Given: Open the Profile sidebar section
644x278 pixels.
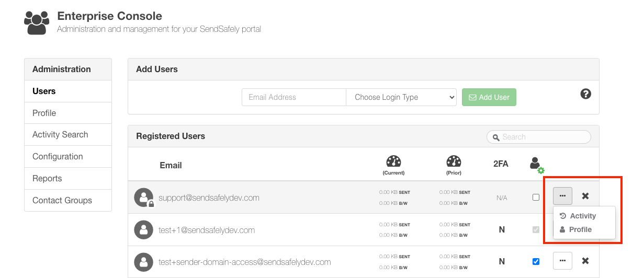Looking at the screenshot, I should pos(68,113).
